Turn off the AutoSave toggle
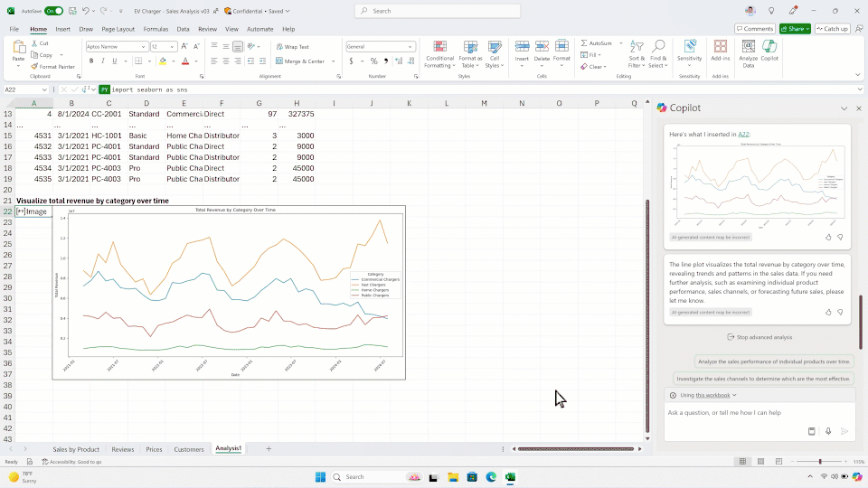The height and width of the screenshot is (488, 868). tap(53, 11)
